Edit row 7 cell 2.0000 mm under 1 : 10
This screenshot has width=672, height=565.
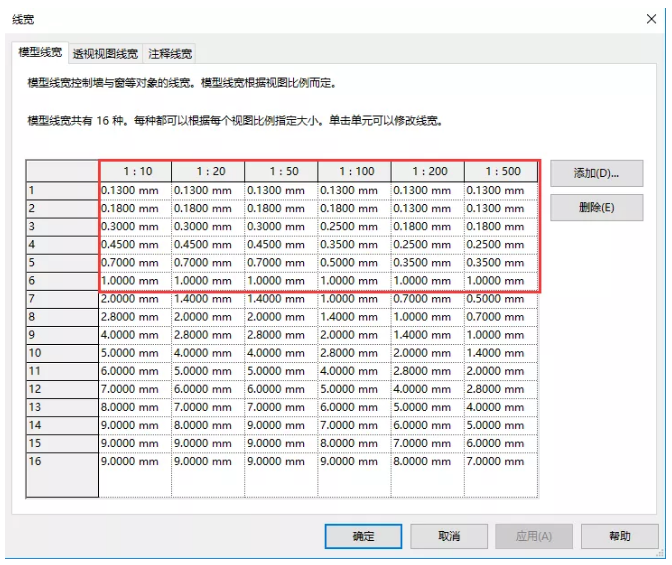pos(135,299)
